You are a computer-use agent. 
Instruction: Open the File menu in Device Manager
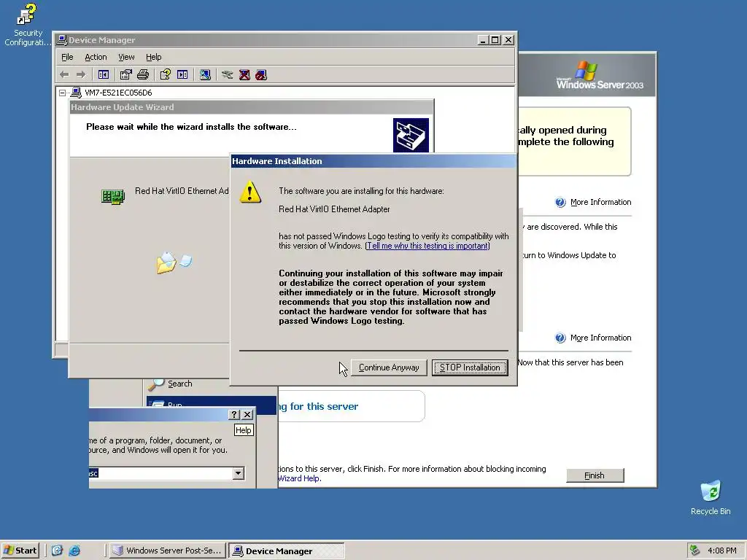pyautogui.click(x=67, y=57)
